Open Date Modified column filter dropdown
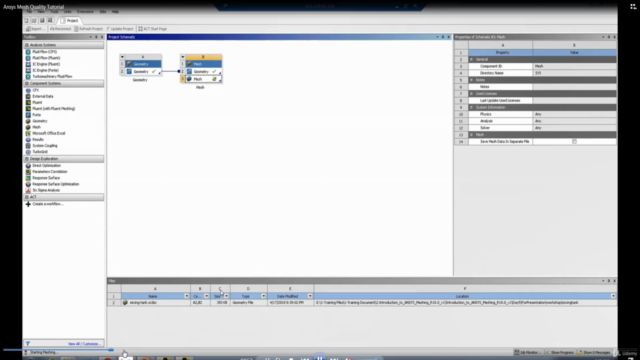 tap(310, 296)
